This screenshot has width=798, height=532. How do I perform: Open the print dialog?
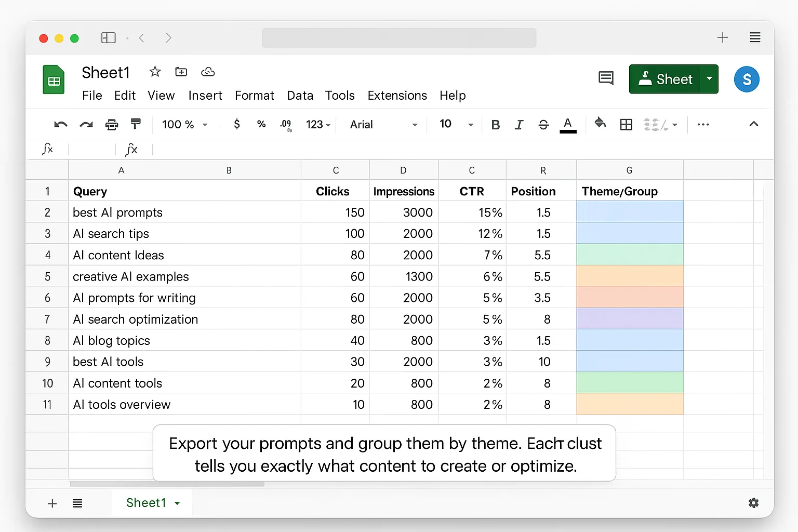tap(112, 125)
